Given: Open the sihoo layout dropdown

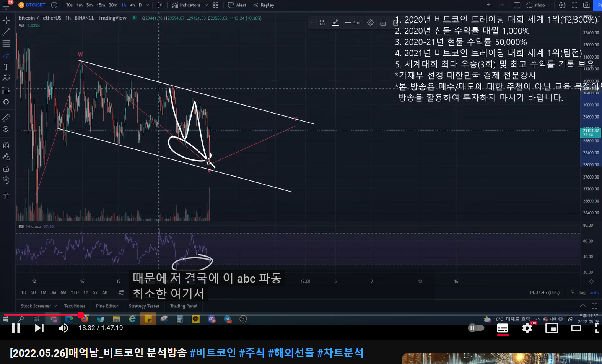Looking at the screenshot, I should coord(550,5).
